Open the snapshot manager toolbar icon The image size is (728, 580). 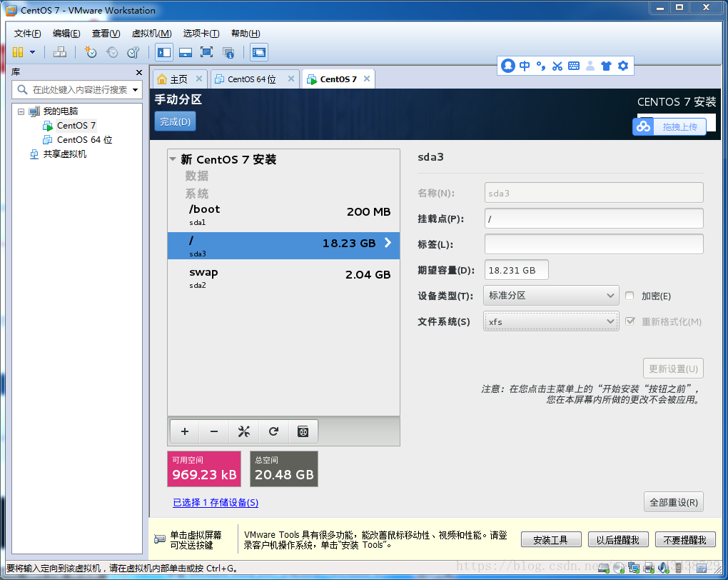click(x=133, y=52)
